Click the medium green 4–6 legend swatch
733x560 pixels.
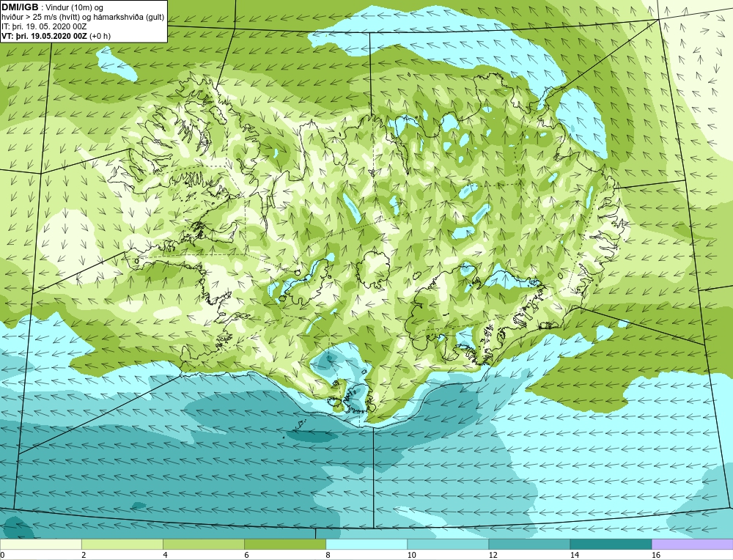click(x=203, y=544)
